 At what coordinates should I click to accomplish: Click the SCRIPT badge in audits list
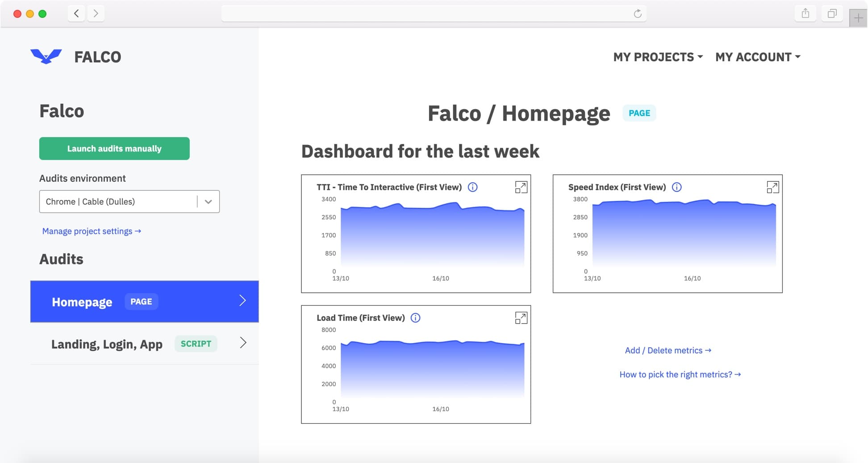196,344
